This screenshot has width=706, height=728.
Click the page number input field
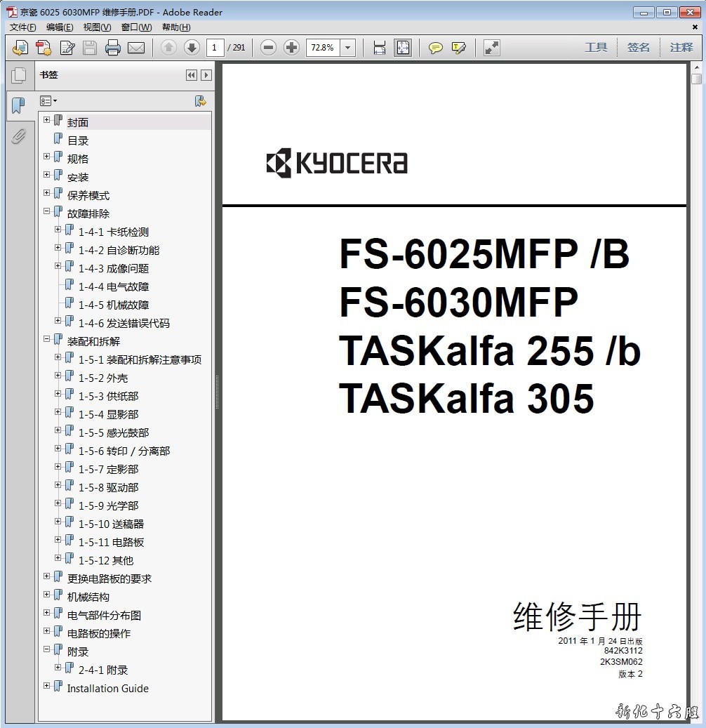pos(215,48)
